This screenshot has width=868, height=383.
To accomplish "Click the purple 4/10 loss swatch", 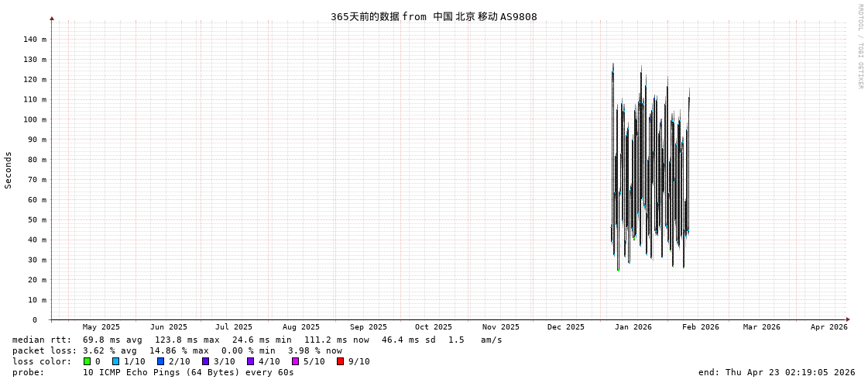I will point(250,361).
